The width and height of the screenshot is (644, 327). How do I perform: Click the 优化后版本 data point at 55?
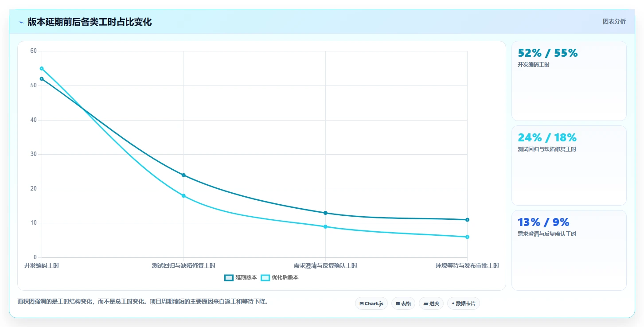pyautogui.click(x=42, y=69)
